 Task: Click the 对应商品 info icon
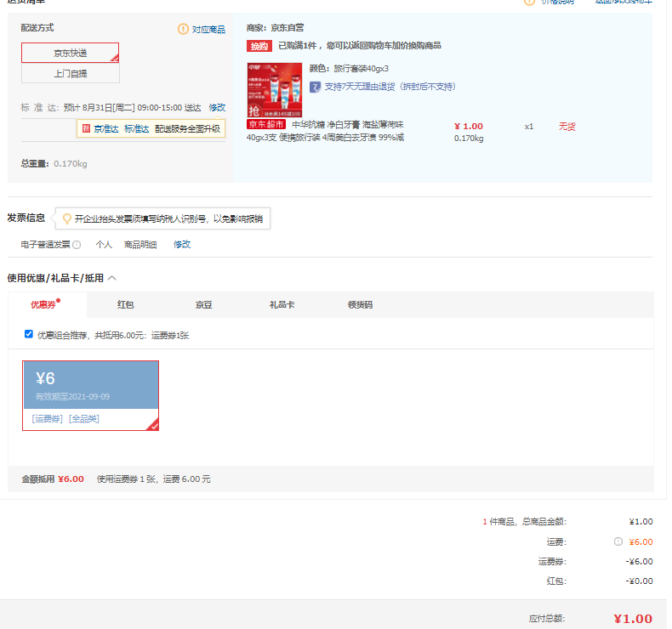coord(183,29)
